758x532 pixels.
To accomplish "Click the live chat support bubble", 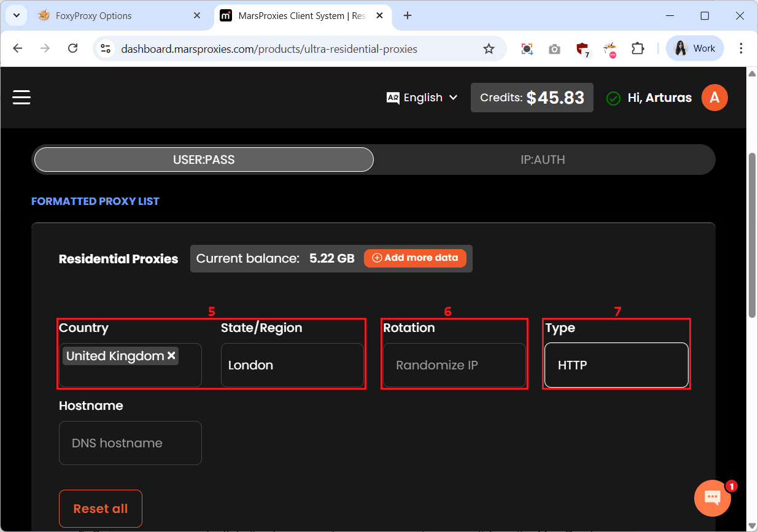I will coord(712,498).
